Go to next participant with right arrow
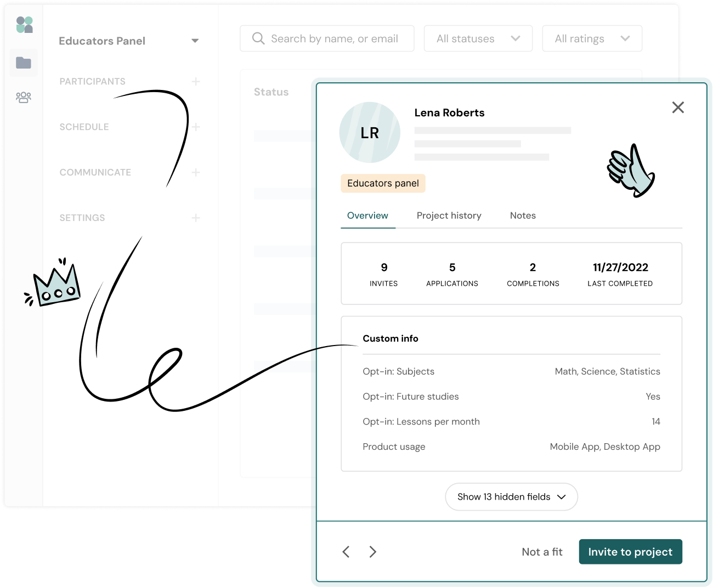 372,552
